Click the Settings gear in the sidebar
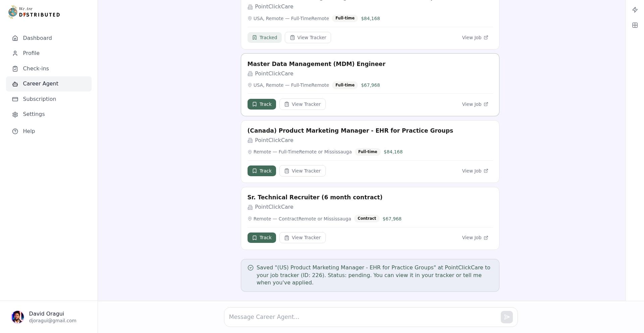The image size is (644, 333). point(15,114)
